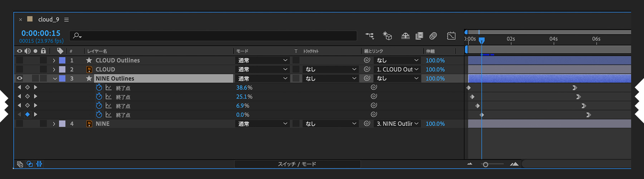Enable Frame Blending for all layers

click(x=419, y=36)
